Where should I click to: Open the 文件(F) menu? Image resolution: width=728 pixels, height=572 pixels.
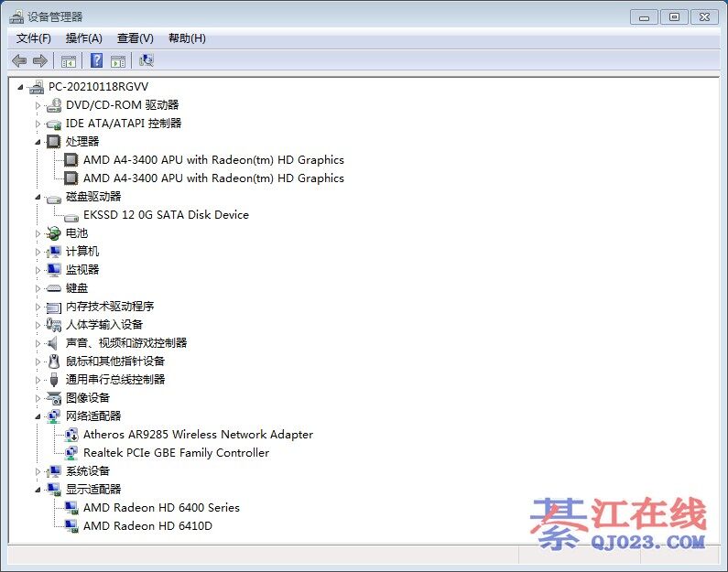pyautogui.click(x=34, y=38)
